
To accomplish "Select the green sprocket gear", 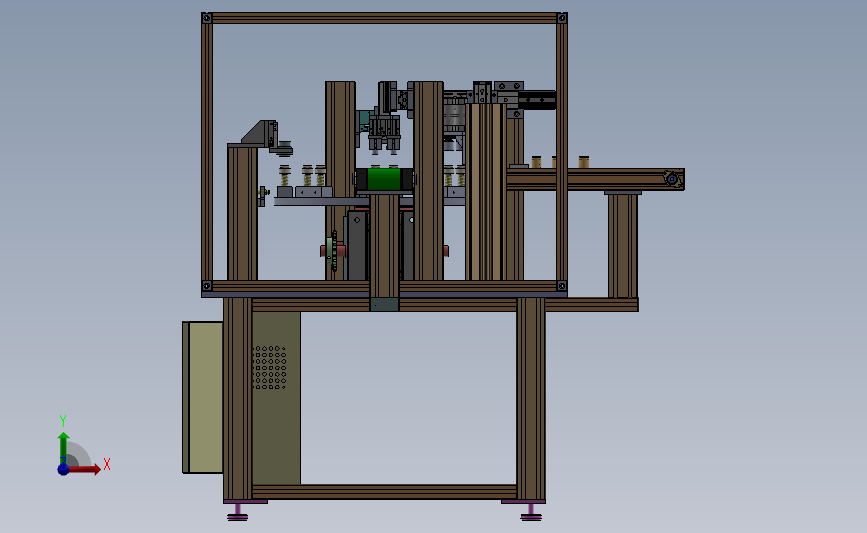I will point(331,251).
